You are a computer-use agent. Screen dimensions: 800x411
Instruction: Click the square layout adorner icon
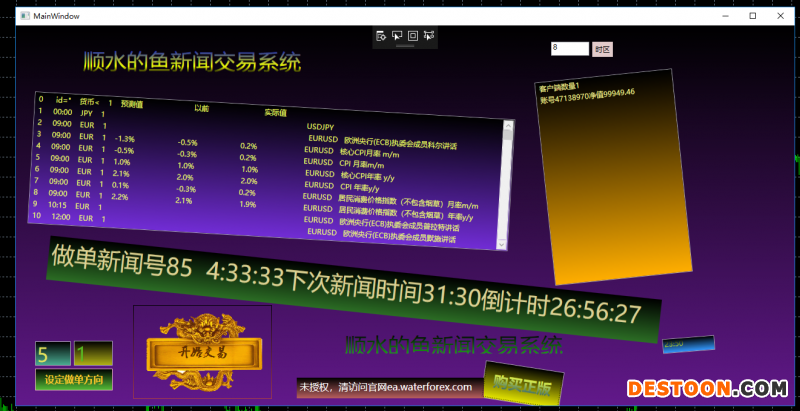point(413,36)
